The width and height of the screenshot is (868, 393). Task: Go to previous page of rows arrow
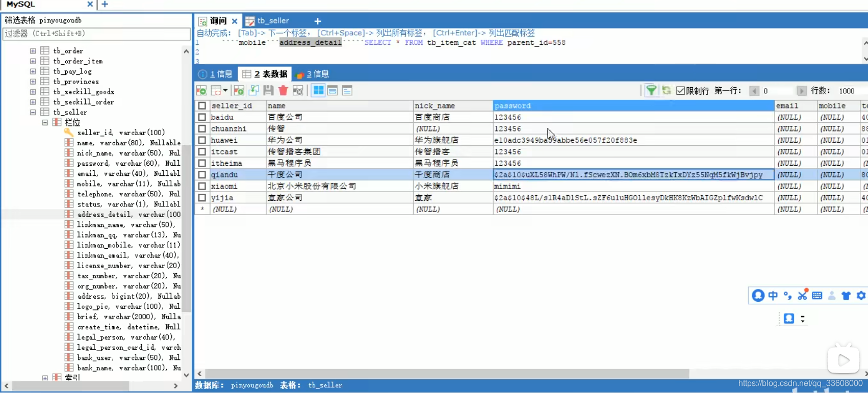(754, 91)
